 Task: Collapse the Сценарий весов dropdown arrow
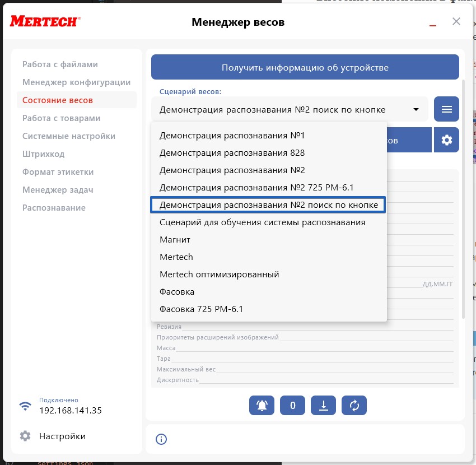point(416,110)
